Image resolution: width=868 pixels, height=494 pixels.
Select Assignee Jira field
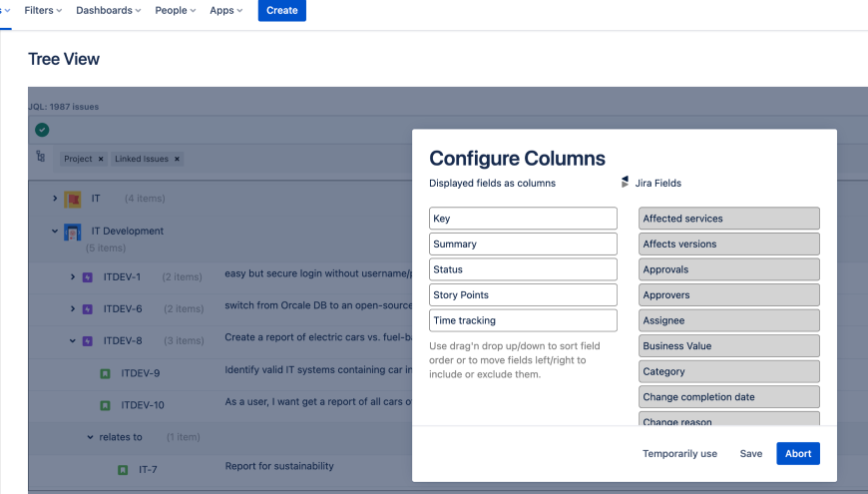(729, 320)
